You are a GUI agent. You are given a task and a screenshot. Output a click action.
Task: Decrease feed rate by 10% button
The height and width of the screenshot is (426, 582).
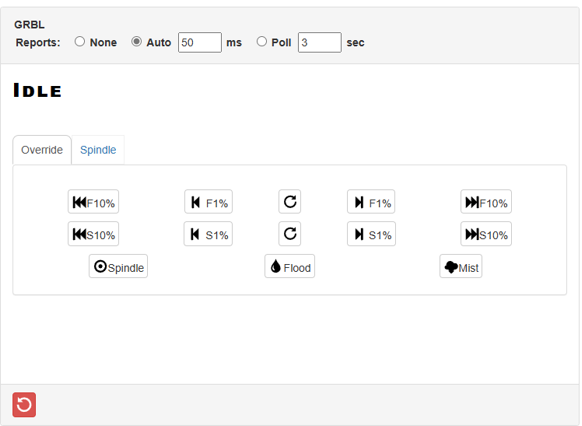[x=93, y=202]
